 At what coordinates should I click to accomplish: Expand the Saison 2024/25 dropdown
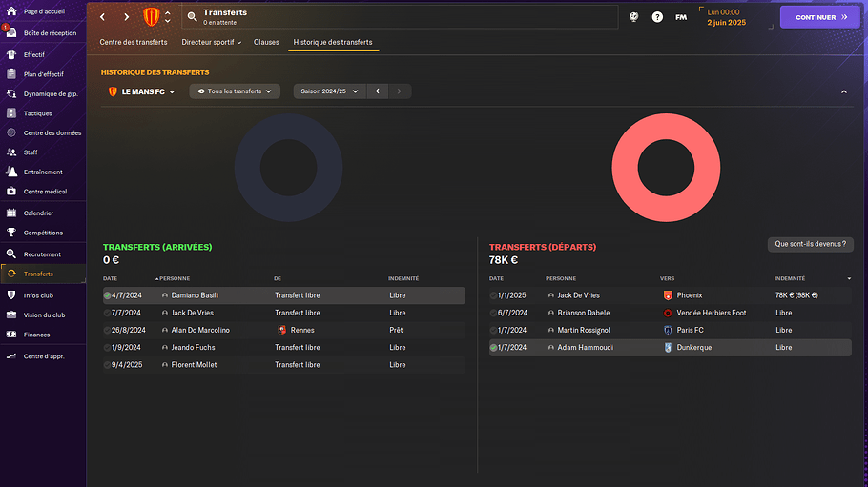click(x=329, y=91)
